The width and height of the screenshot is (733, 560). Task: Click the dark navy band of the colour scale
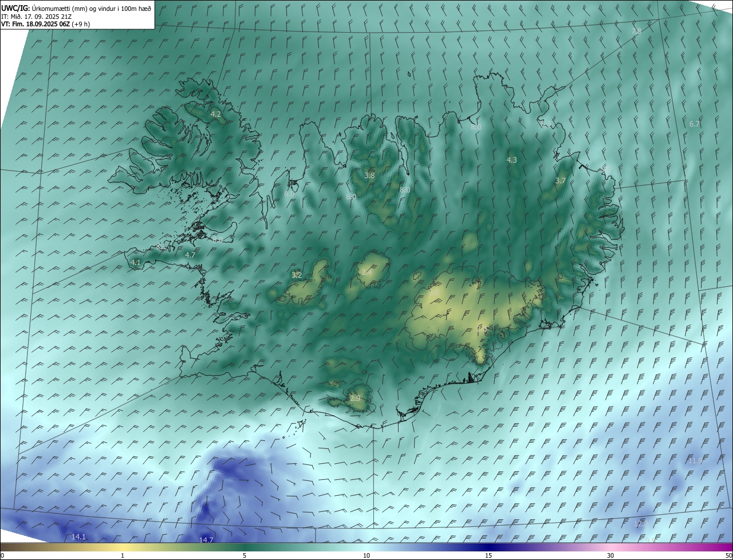(x=488, y=547)
